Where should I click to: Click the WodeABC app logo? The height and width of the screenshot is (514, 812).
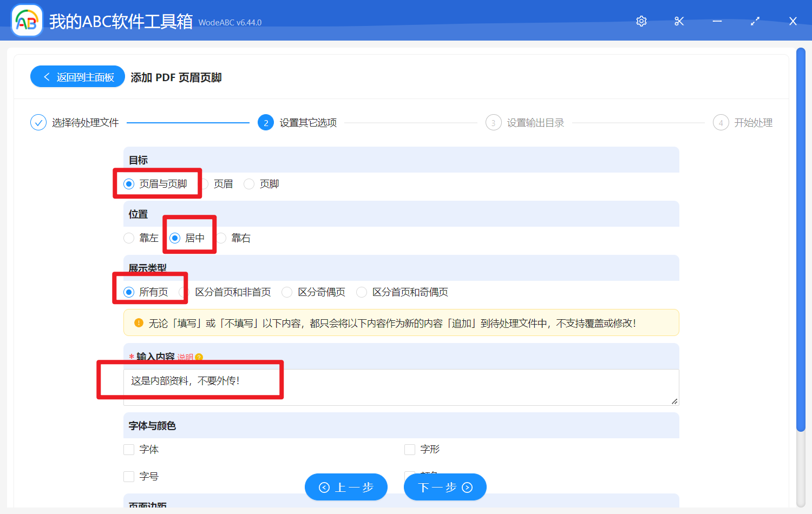click(x=27, y=21)
